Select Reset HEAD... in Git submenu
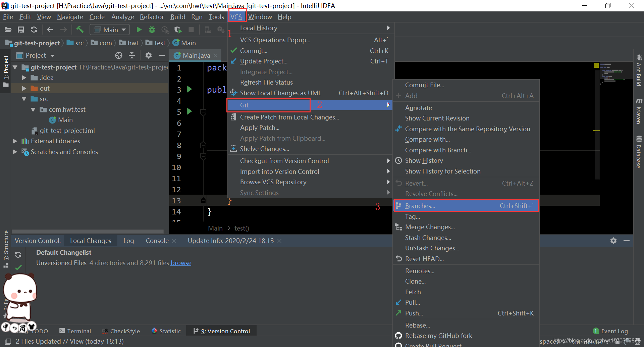Image resolution: width=644 pixels, height=347 pixels. coord(466,259)
